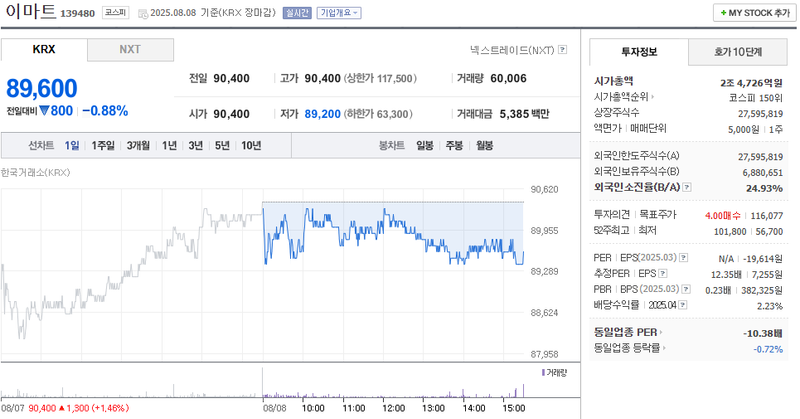Switch to the KRX tab
Image resolution: width=800 pixels, height=419 pixels.
tap(44, 50)
